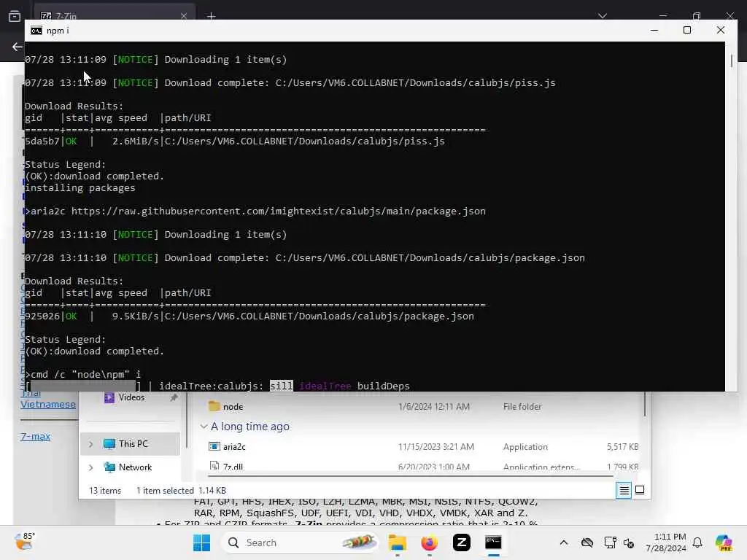Click the npm i console title icon
This screenshot has height=560, width=747.
tap(36, 31)
